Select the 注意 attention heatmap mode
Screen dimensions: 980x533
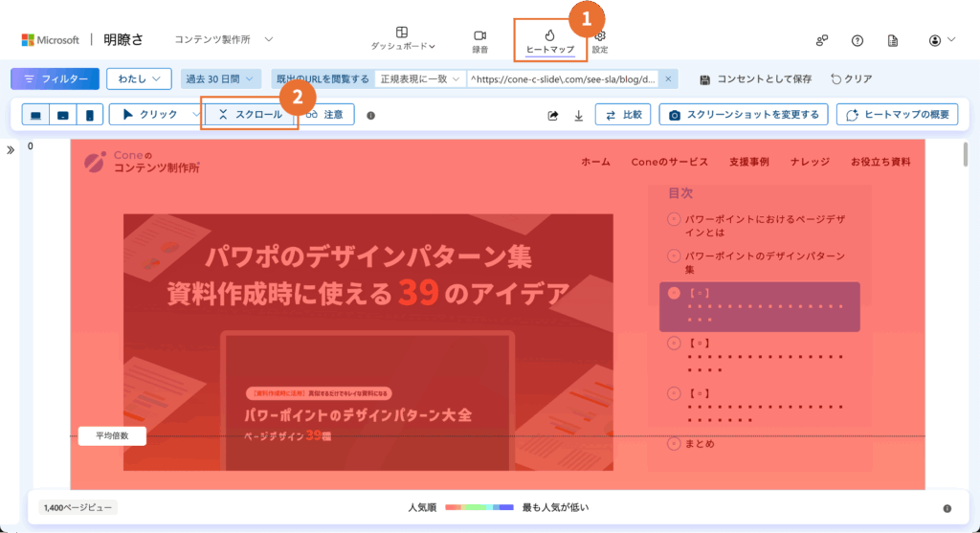325,114
